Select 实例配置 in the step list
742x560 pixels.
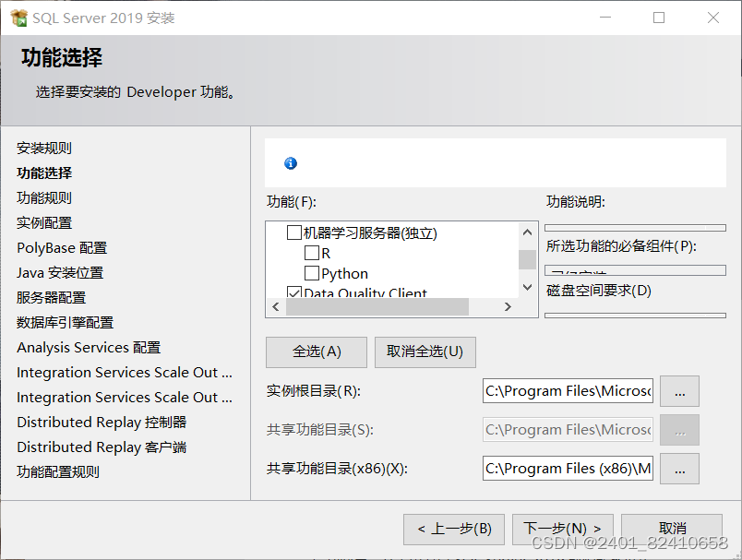point(44,222)
